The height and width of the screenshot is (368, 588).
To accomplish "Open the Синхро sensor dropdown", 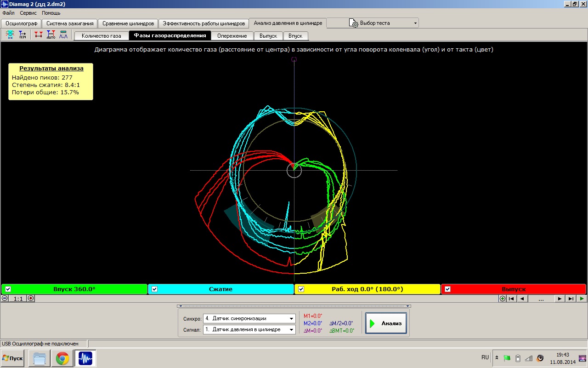I will (x=292, y=318).
